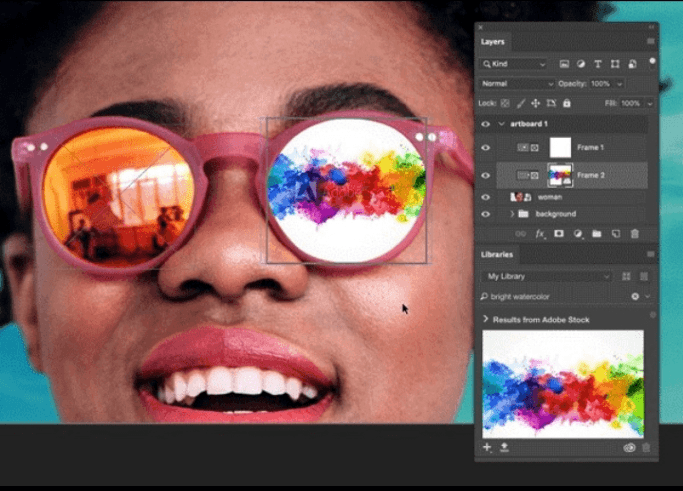Viewport: 683px width, 491px height.
Task: Create a new layer icon
Action: tap(616, 234)
